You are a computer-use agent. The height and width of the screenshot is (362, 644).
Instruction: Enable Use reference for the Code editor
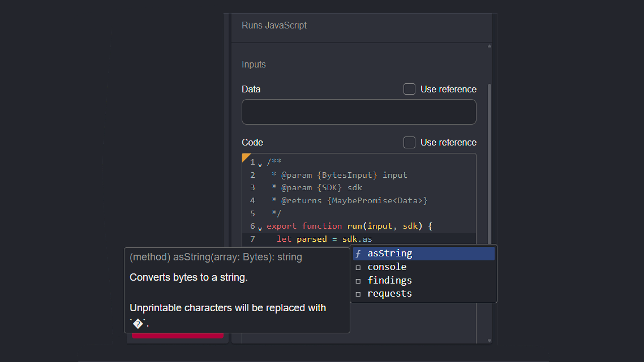(x=409, y=142)
